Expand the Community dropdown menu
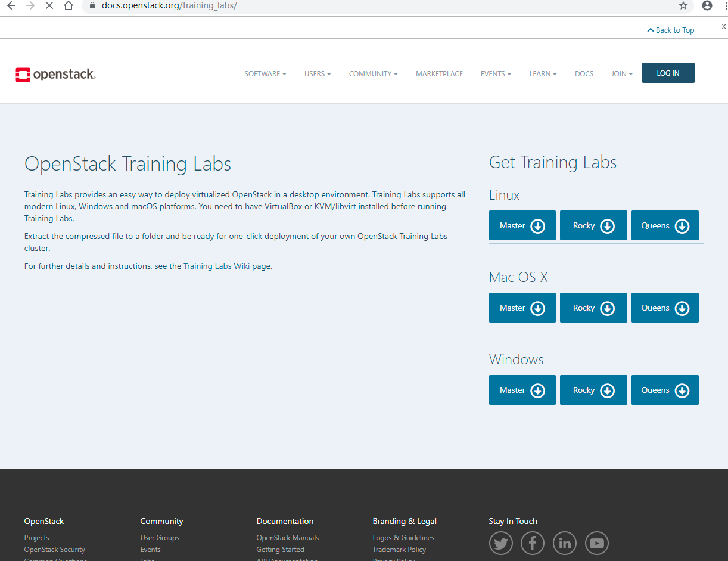Image resolution: width=728 pixels, height=561 pixels. click(374, 74)
